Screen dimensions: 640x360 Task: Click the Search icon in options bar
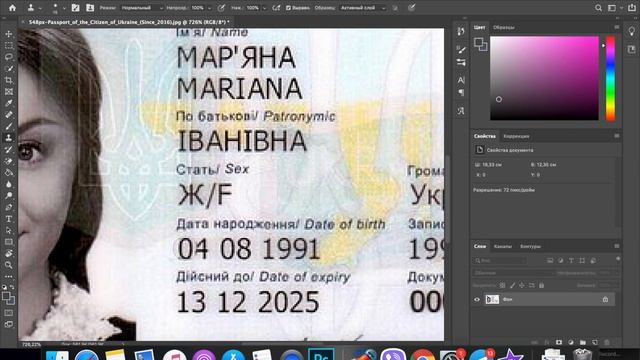pyautogui.click(x=598, y=8)
